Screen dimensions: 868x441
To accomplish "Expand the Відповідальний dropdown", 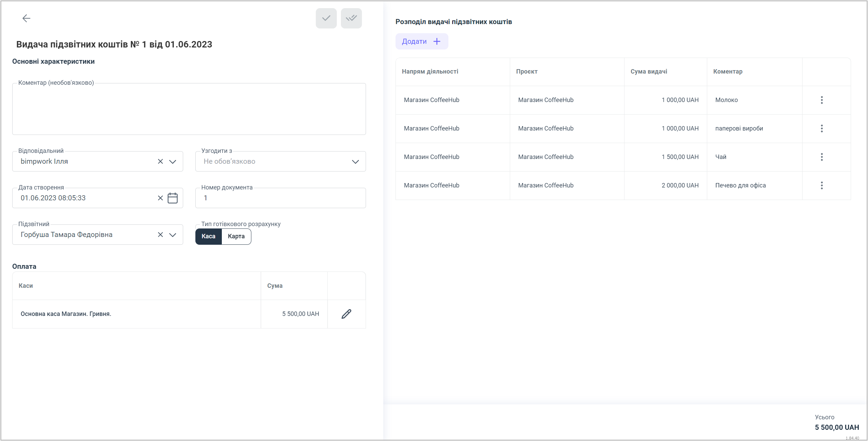I will pos(173,161).
